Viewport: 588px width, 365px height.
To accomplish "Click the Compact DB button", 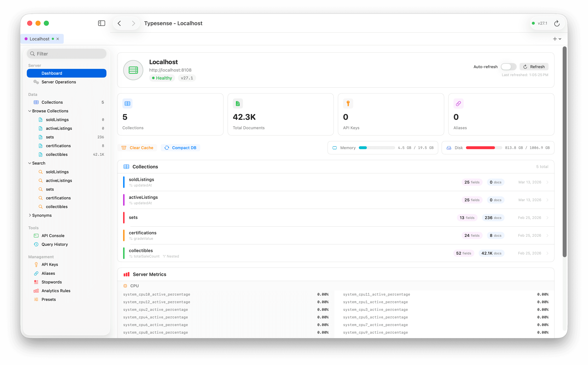I will [x=180, y=148].
